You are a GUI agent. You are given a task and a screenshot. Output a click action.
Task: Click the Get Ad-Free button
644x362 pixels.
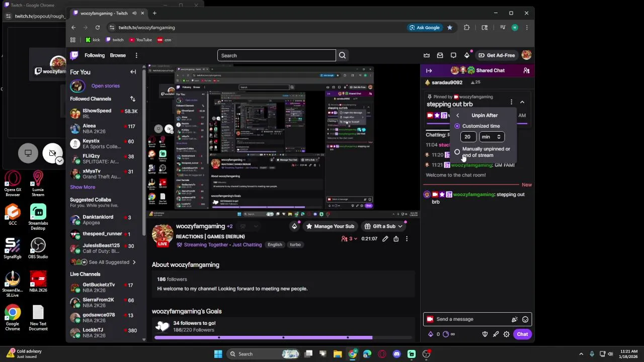click(x=497, y=55)
